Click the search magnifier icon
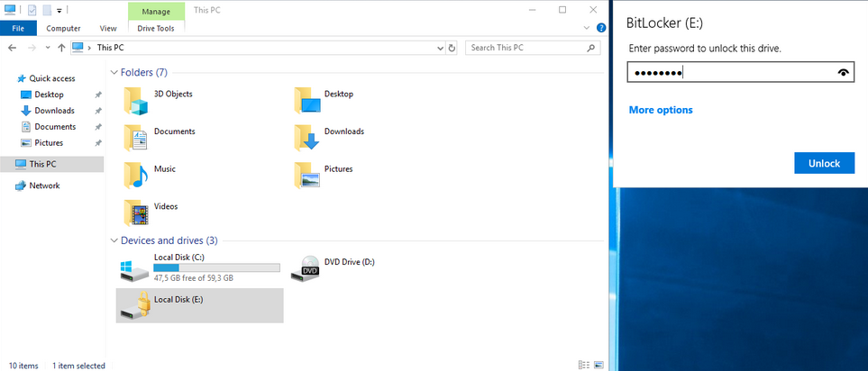Viewport: 868px width, 371px height. pyautogui.click(x=590, y=48)
